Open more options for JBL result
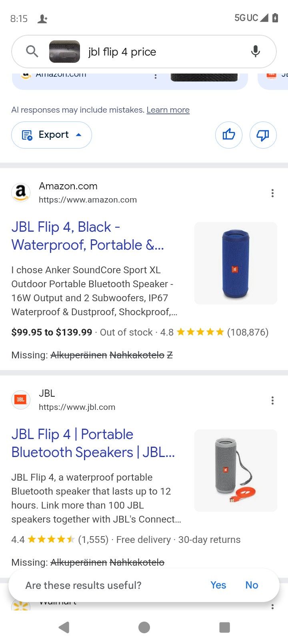Image resolution: width=288 pixels, height=644 pixels. 272,401
